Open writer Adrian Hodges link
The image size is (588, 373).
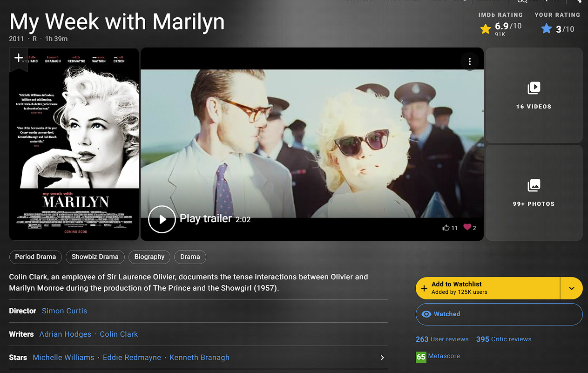[65, 334]
